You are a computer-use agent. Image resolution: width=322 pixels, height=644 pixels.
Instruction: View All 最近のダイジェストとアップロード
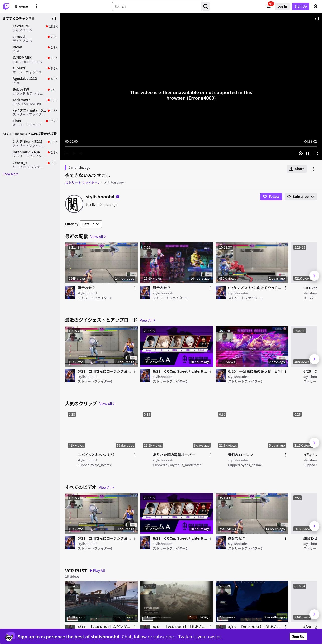tap(148, 320)
